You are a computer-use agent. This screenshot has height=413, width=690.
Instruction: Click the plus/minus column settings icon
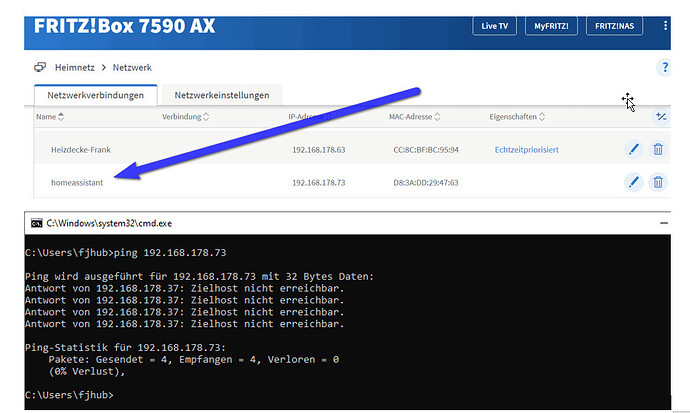point(661,117)
